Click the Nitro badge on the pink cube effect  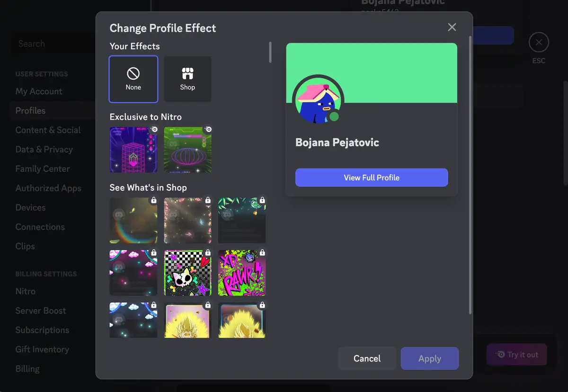coord(153,129)
